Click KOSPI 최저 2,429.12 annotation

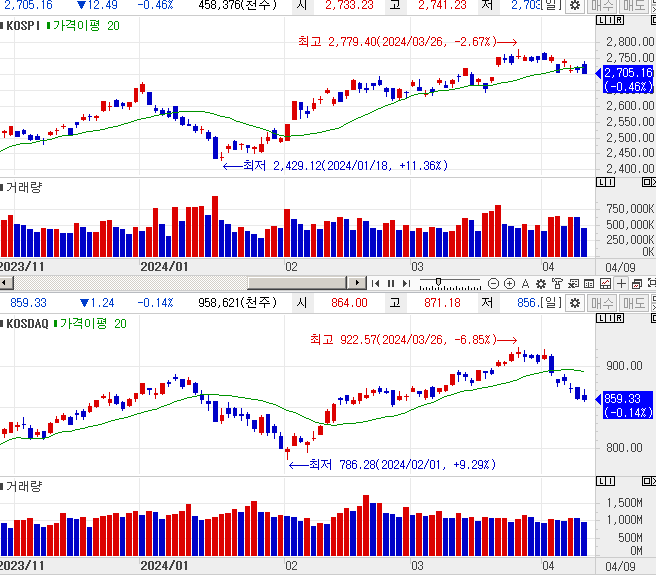(335, 166)
